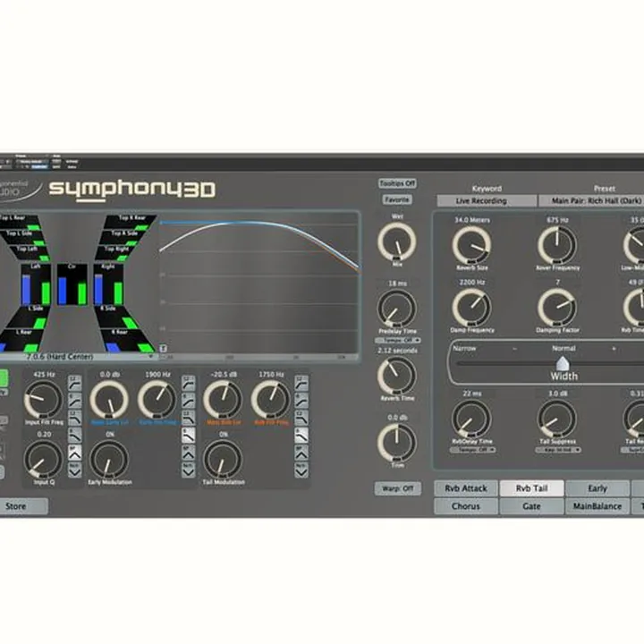Select the 6 dB low-pass input filter type
This screenshot has height=644, width=644.
74,435
